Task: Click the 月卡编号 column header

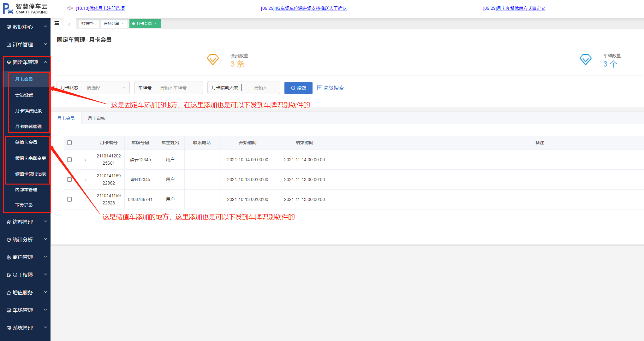Action: [109, 143]
